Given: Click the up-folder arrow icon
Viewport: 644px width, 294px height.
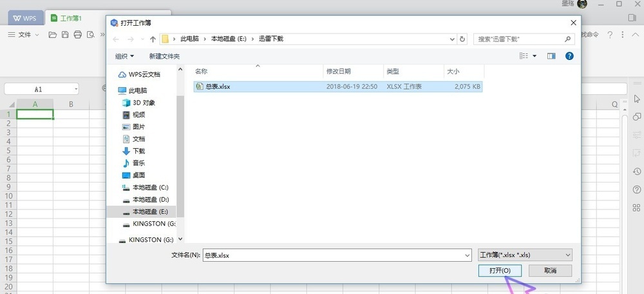Looking at the screenshot, I should (x=153, y=39).
